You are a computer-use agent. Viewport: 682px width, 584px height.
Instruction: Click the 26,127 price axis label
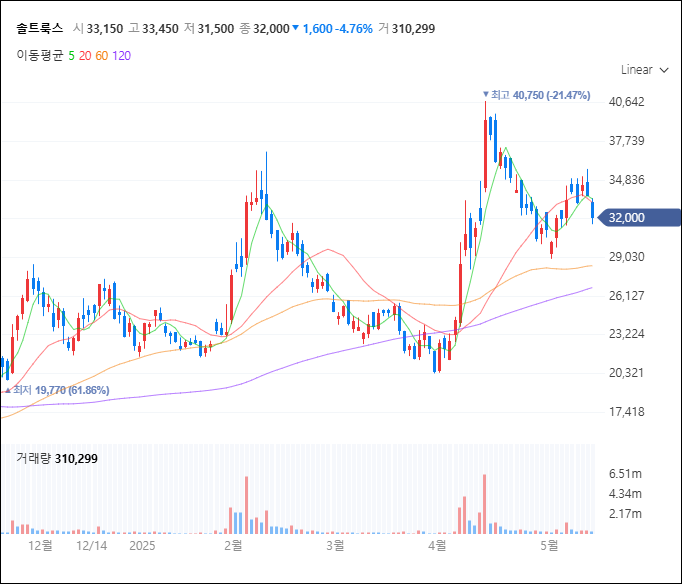coord(626,296)
